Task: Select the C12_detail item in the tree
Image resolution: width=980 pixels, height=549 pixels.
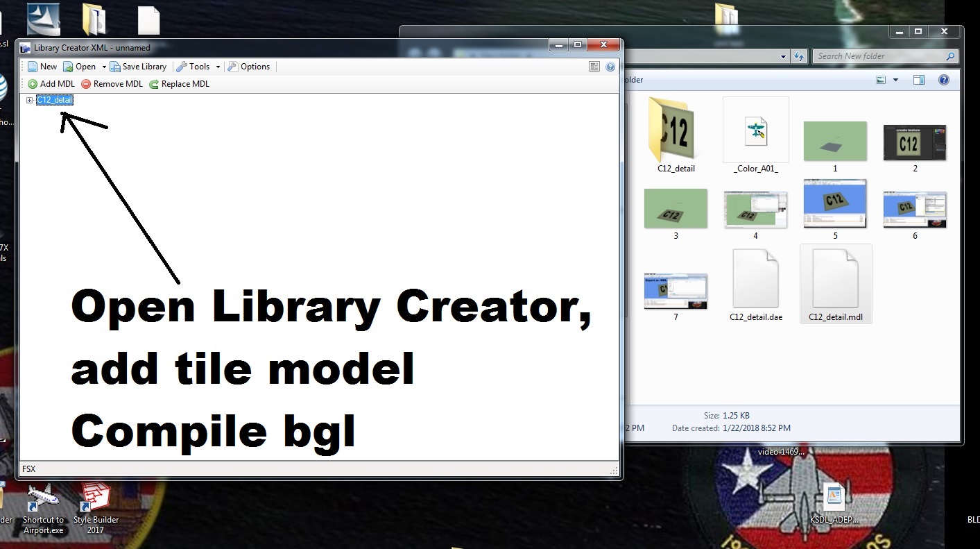Action: [55, 100]
